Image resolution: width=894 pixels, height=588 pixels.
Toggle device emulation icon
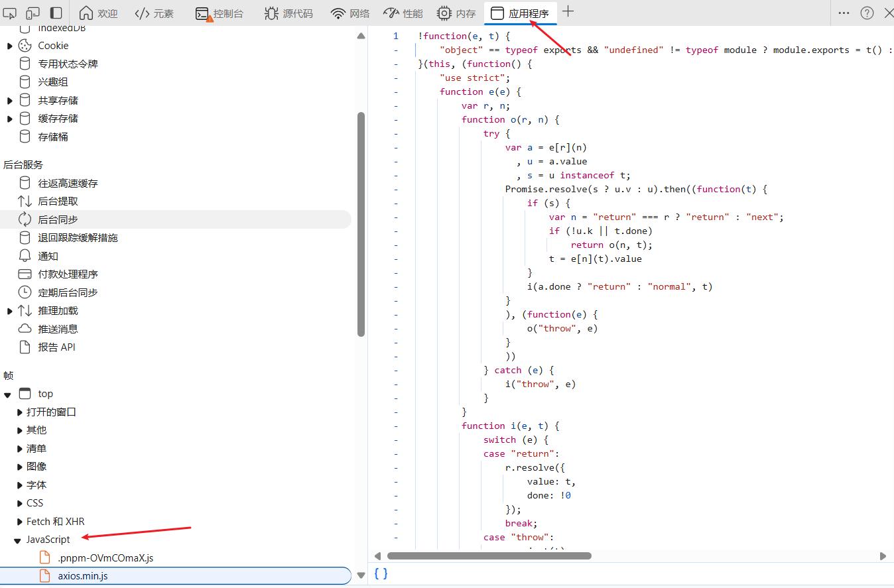coord(32,13)
